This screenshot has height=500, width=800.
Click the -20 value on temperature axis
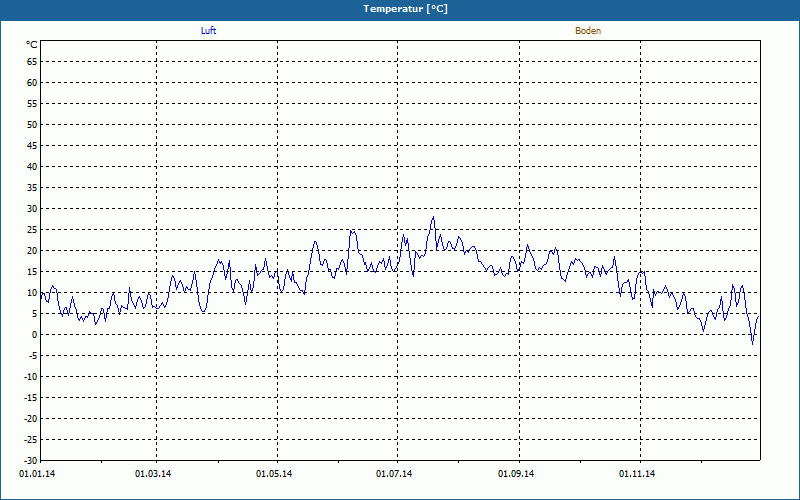click(x=31, y=418)
